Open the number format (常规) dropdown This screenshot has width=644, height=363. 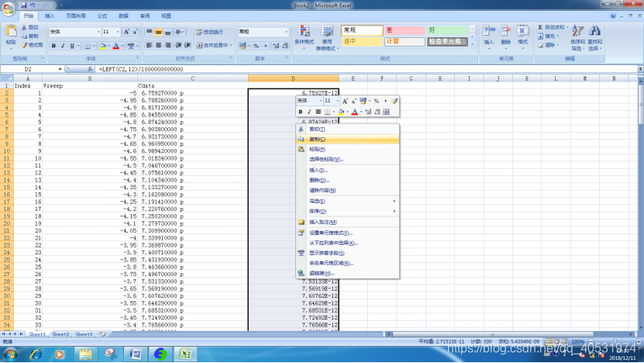click(x=286, y=32)
